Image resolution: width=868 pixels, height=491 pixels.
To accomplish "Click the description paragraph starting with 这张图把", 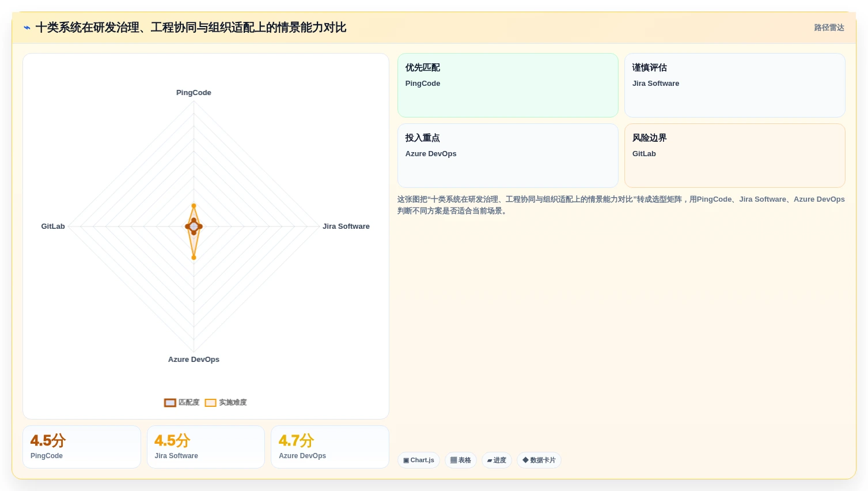I will [x=621, y=205].
